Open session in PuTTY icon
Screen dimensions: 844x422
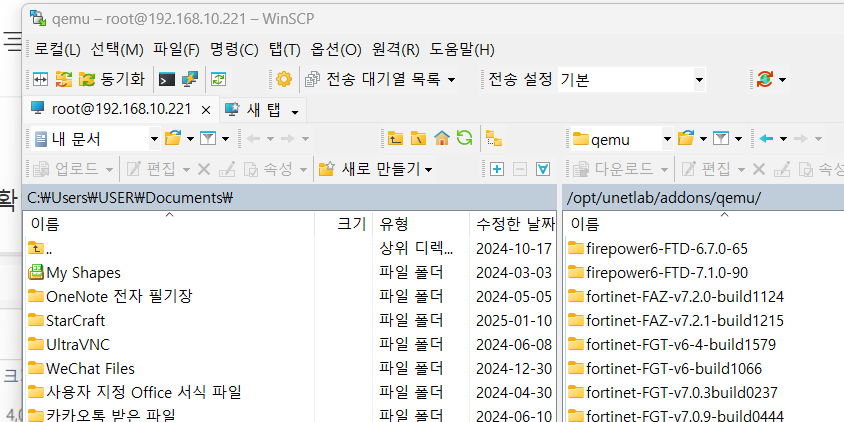pyautogui.click(x=189, y=80)
